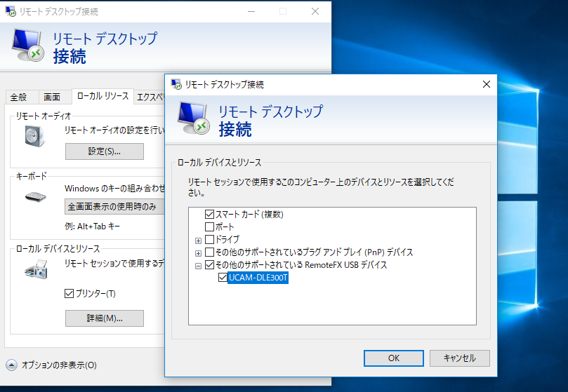This screenshot has width=568, height=392.
Task: Click the キャンセル button
Action: pos(460,358)
